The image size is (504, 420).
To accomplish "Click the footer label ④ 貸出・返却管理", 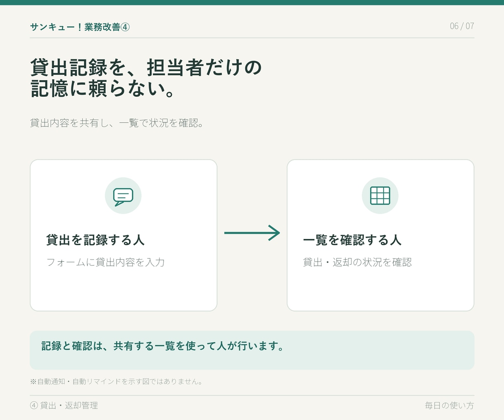I will click(x=64, y=406).
